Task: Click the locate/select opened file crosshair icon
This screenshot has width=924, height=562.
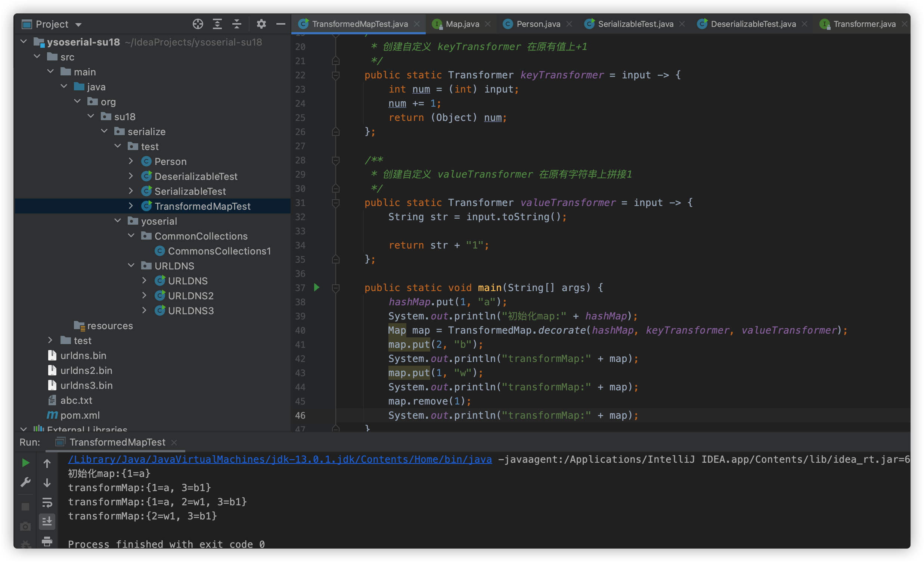Action: click(198, 24)
